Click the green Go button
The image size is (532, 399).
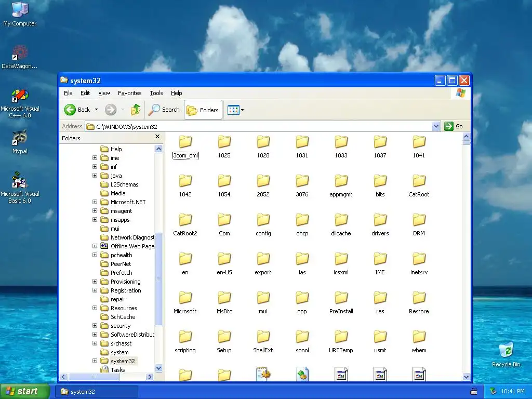(454, 126)
